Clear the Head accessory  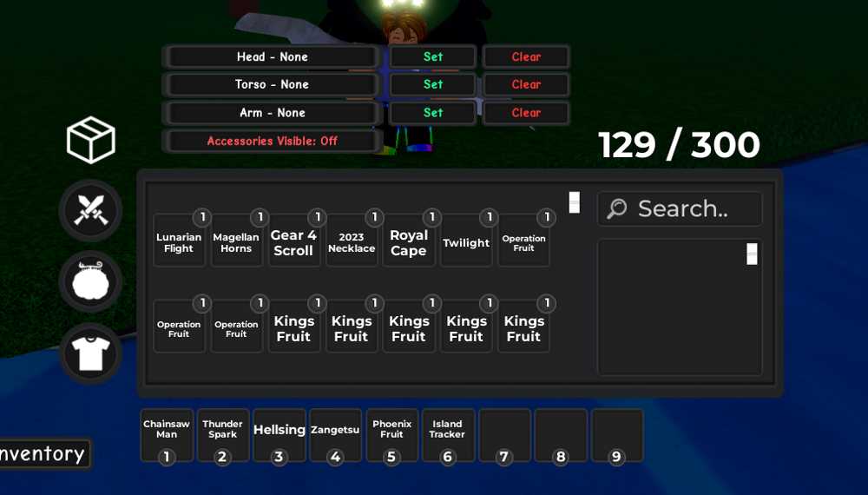tap(526, 56)
